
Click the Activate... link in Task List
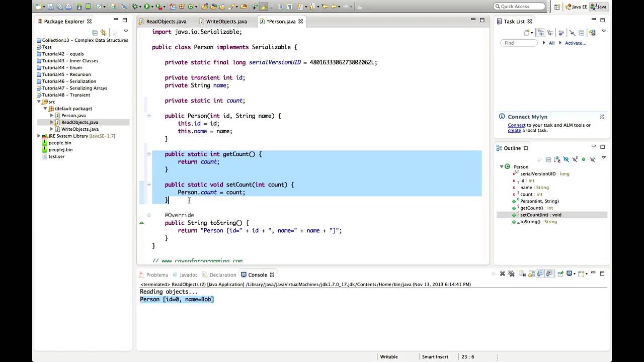tap(576, 43)
